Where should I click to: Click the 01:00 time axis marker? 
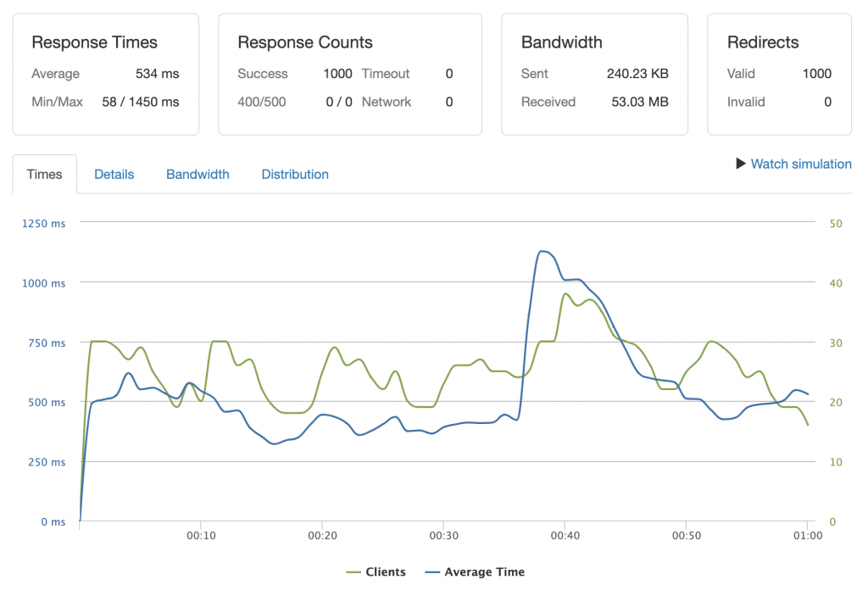coord(808,536)
